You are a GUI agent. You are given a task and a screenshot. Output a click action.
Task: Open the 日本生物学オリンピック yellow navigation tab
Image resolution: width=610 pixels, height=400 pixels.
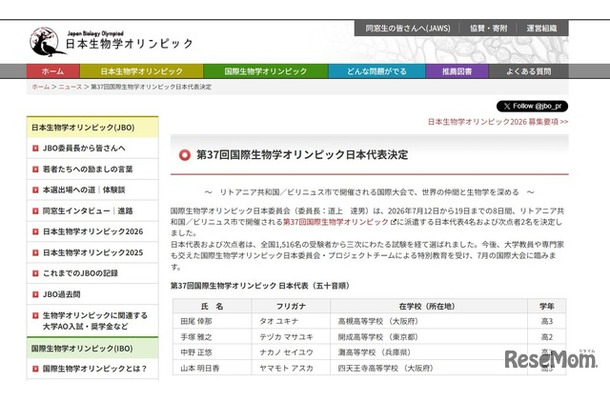click(x=142, y=71)
